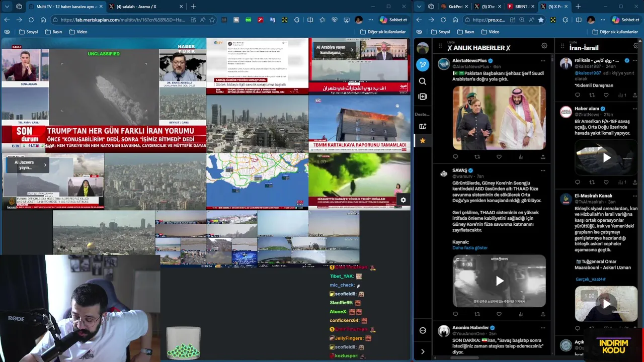
Task: Select starred deck in X Pro sidebar
Action: pos(423,141)
